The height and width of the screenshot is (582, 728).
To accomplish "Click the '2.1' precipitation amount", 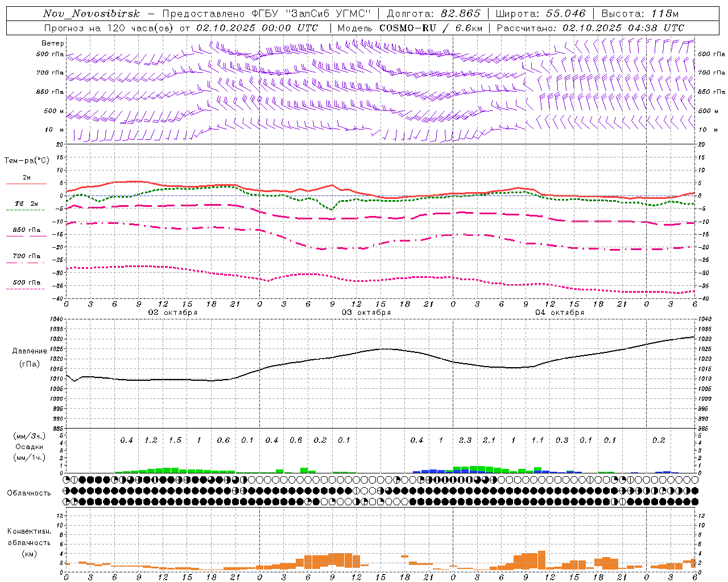I will coord(489,440).
